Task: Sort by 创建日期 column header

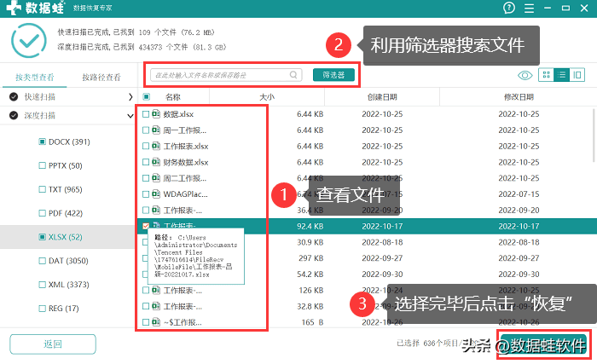Action: pos(382,97)
